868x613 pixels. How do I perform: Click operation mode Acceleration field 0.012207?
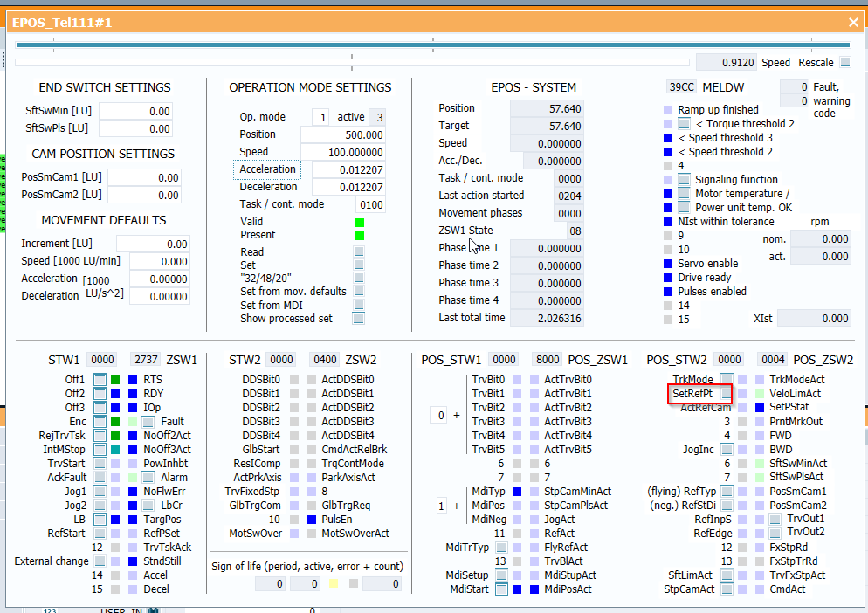tap(348, 170)
